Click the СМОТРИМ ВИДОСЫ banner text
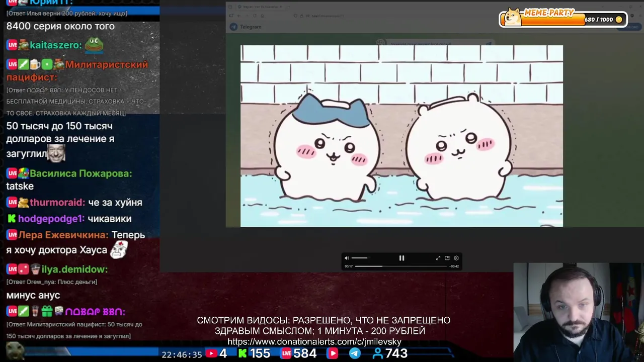The image size is (644, 362). 324,325
